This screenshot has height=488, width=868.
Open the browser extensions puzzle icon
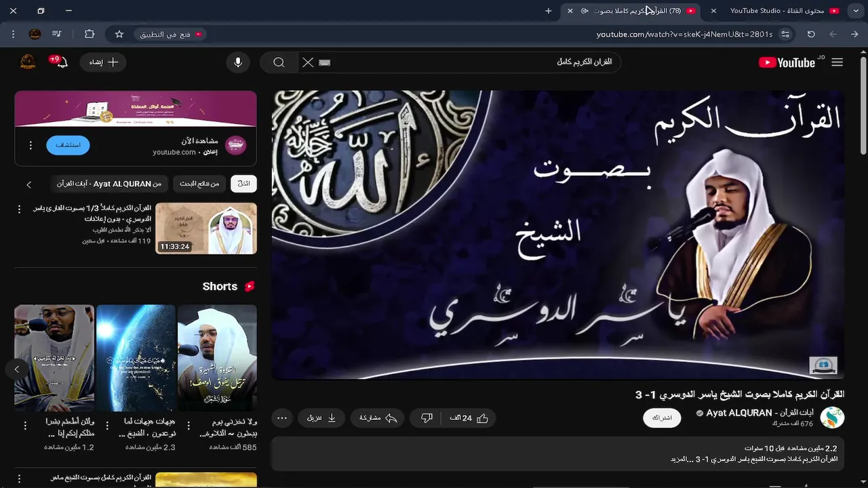(90, 34)
